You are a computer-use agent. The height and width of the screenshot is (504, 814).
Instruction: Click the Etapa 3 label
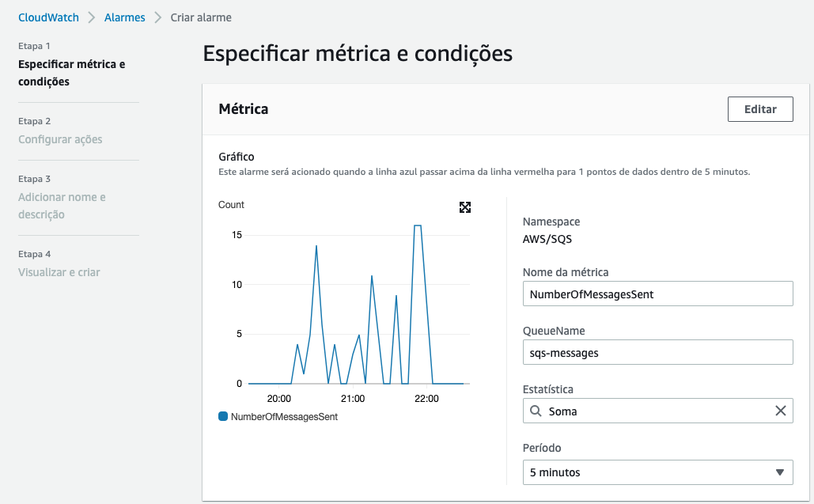tap(34, 179)
